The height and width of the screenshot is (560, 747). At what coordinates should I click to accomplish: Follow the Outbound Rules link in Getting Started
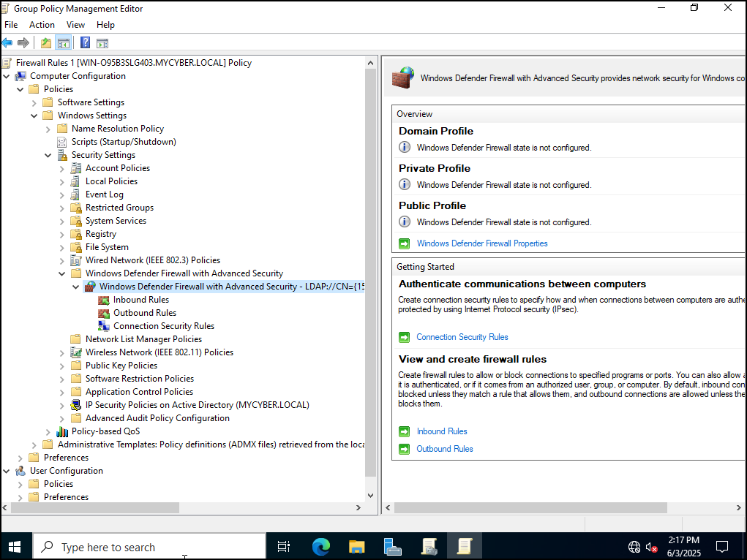click(445, 449)
